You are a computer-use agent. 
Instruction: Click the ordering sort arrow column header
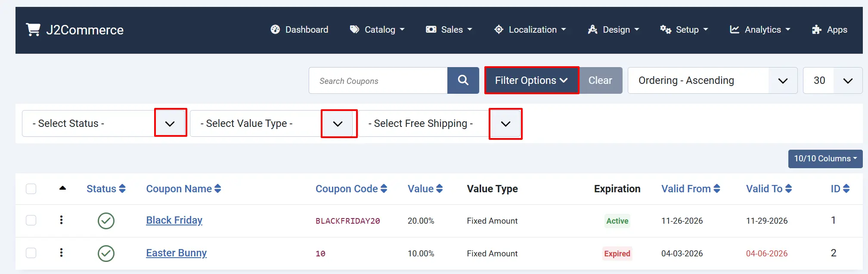62,188
